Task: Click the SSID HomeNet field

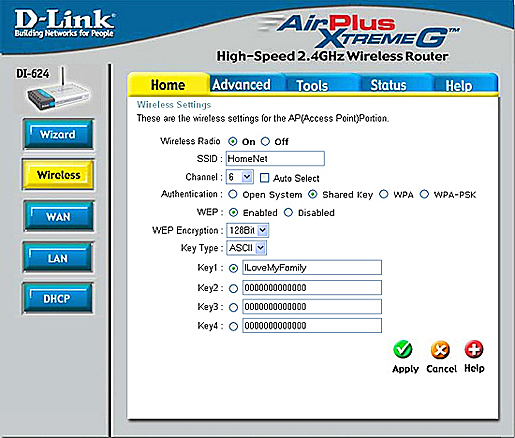Action: (x=275, y=158)
